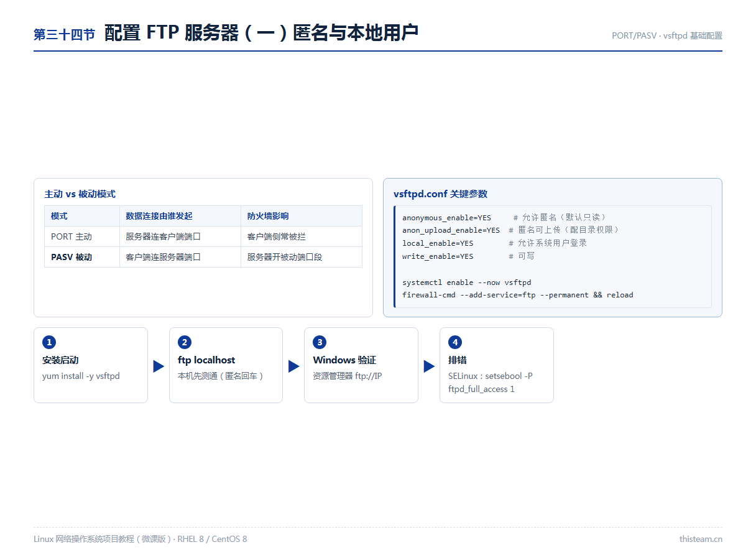Click the comment # 匿名可上传（配目录权限）
This screenshot has height=560, width=756.
(x=564, y=230)
